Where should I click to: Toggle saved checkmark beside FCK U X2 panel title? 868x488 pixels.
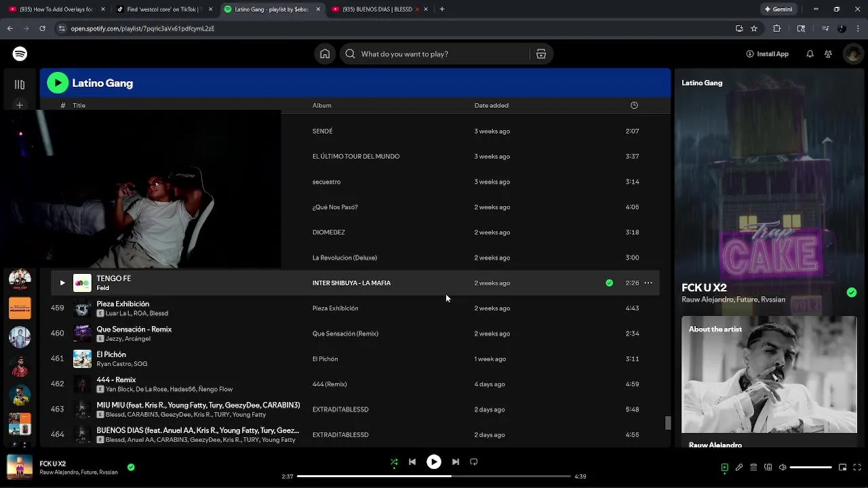click(852, 292)
